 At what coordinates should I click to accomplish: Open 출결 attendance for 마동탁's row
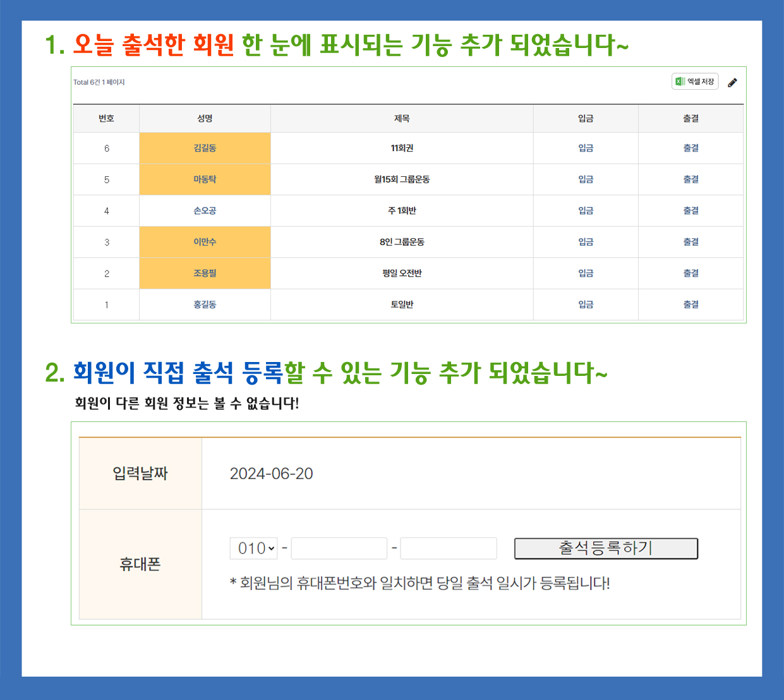pos(691,179)
